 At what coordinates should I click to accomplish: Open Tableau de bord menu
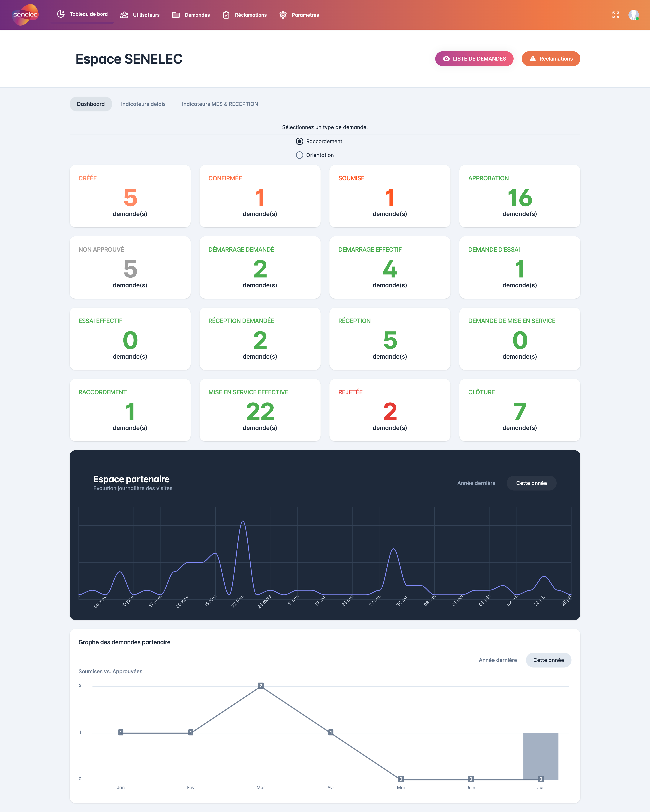pyautogui.click(x=82, y=14)
